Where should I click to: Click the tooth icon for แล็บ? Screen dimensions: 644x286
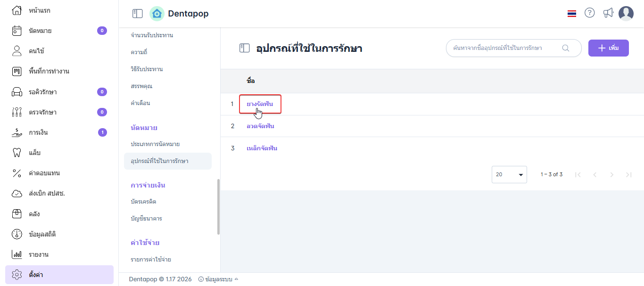(17, 153)
